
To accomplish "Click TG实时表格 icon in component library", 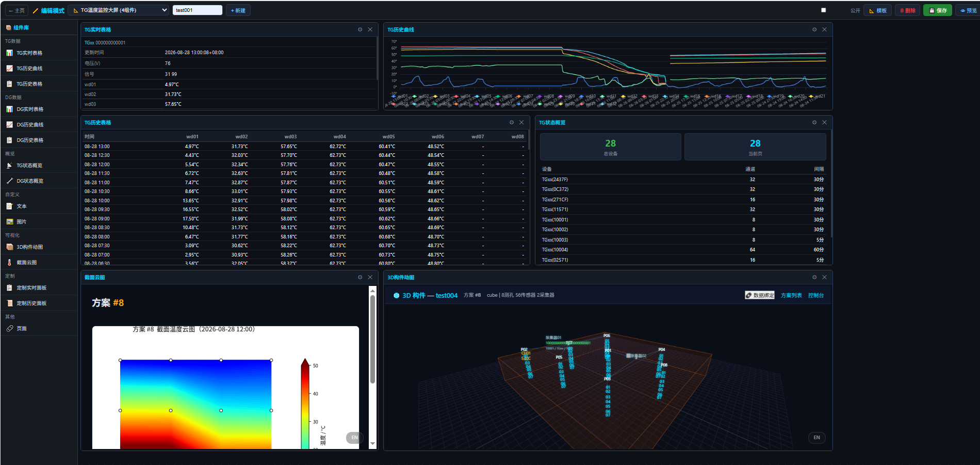I will pos(9,53).
